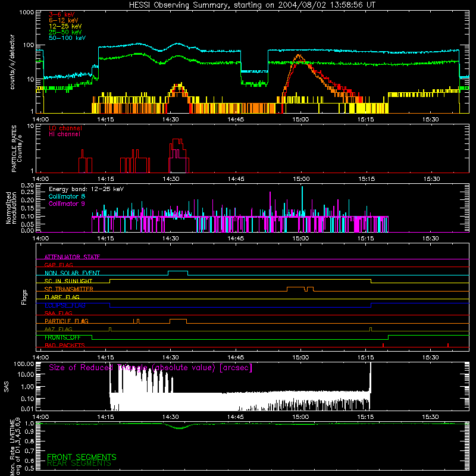
Task: Click the FRONT SEGMENTS legend label
Action: pos(82,457)
